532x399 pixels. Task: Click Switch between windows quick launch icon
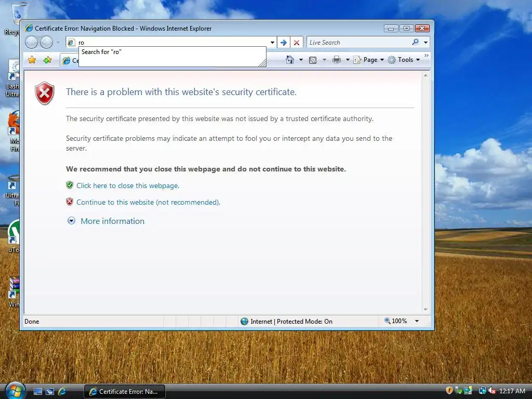coord(50,392)
